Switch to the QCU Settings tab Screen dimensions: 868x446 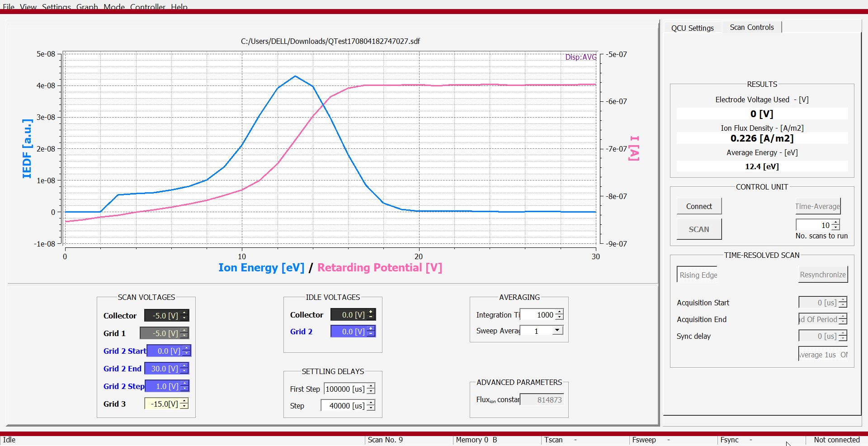(692, 28)
